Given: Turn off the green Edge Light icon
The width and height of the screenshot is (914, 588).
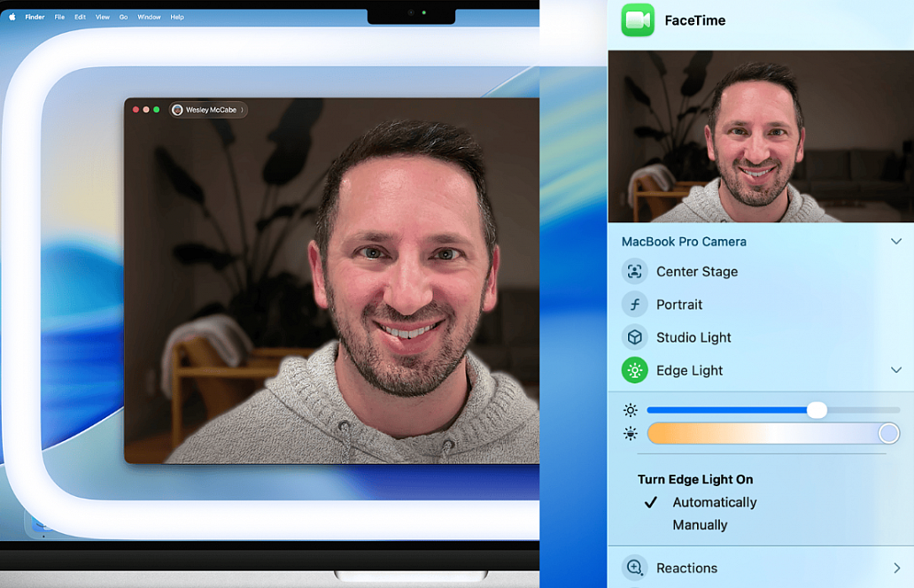Looking at the screenshot, I should point(634,370).
